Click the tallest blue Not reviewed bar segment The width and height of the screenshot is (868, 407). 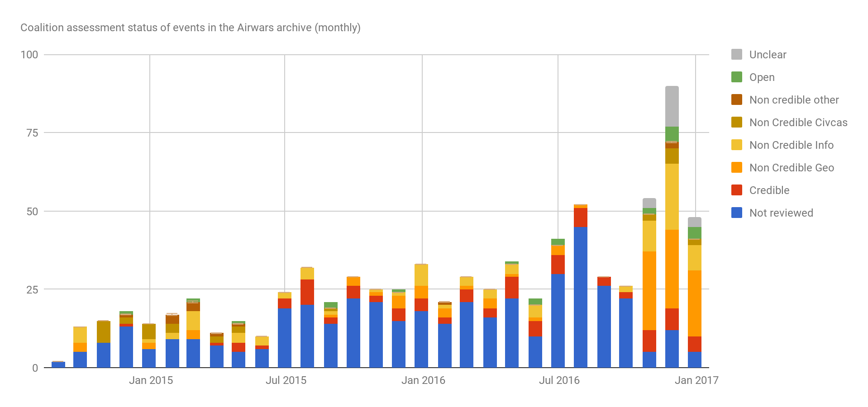(580, 297)
